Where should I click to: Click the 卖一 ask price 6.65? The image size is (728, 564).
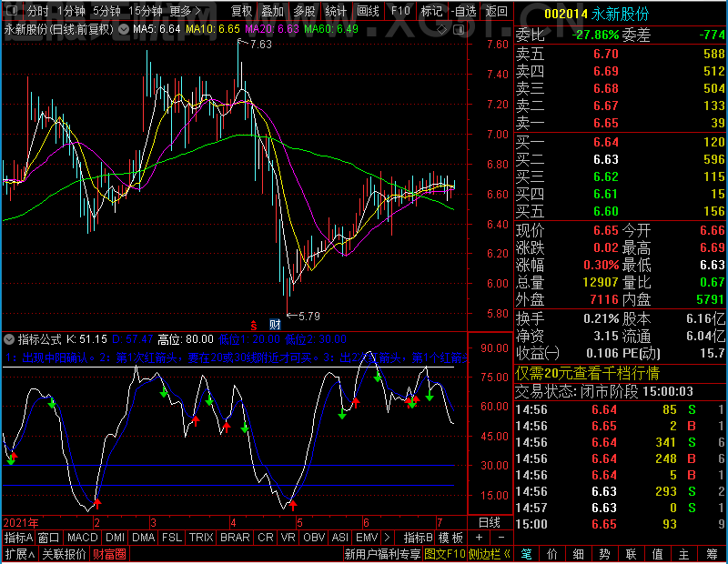tap(606, 123)
